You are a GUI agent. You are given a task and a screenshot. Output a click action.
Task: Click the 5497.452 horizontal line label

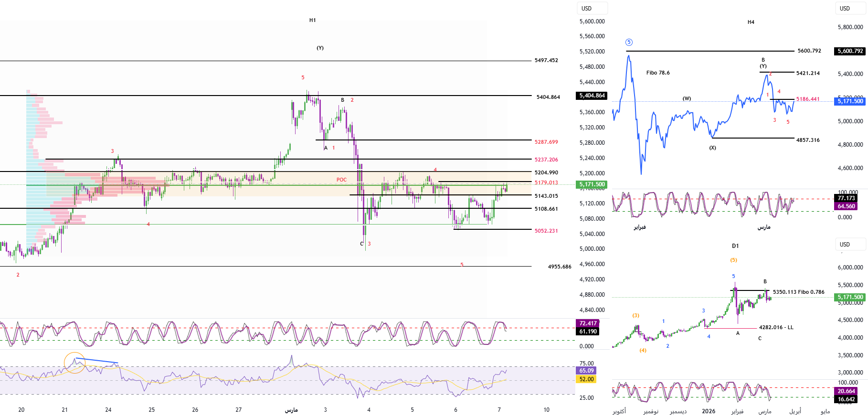(546, 61)
